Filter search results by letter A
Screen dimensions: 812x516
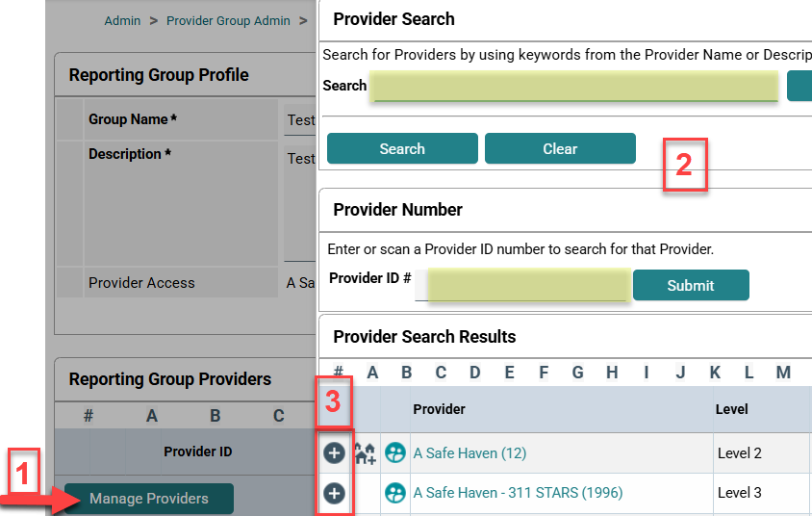(372, 373)
